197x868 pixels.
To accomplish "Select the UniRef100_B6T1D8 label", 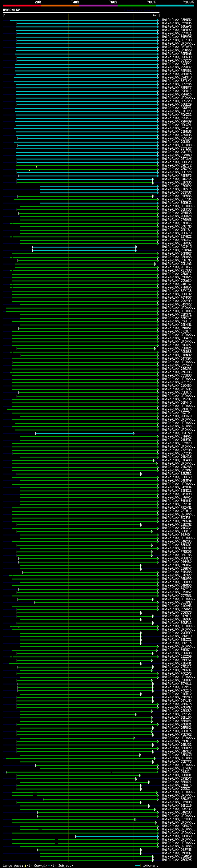I will 177,40.
